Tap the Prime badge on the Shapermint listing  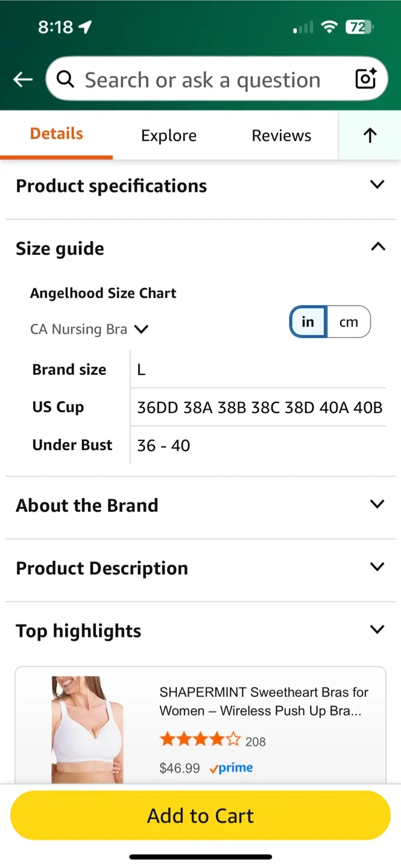pyautogui.click(x=231, y=767)
